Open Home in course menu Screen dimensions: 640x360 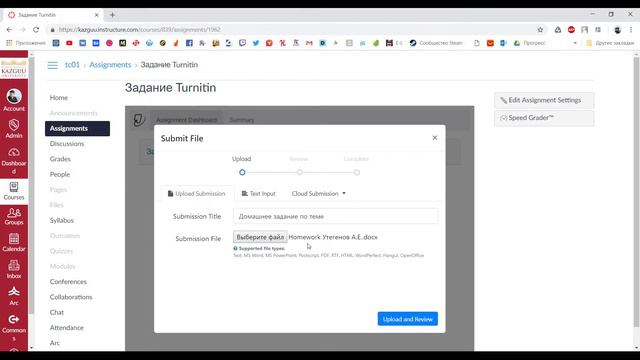tap(59, 98)
